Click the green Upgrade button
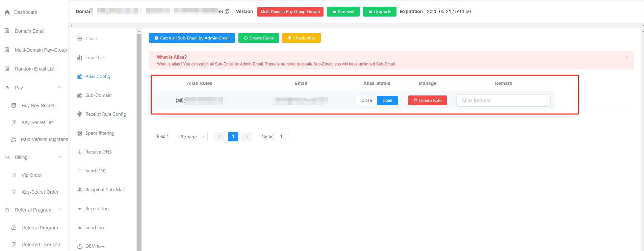 [x=380, y=11]
